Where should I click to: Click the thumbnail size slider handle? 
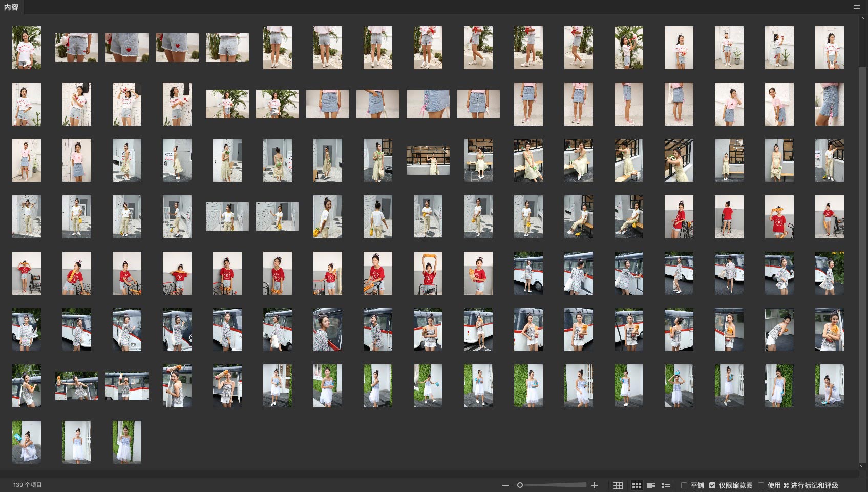click(x=520, y=485)
